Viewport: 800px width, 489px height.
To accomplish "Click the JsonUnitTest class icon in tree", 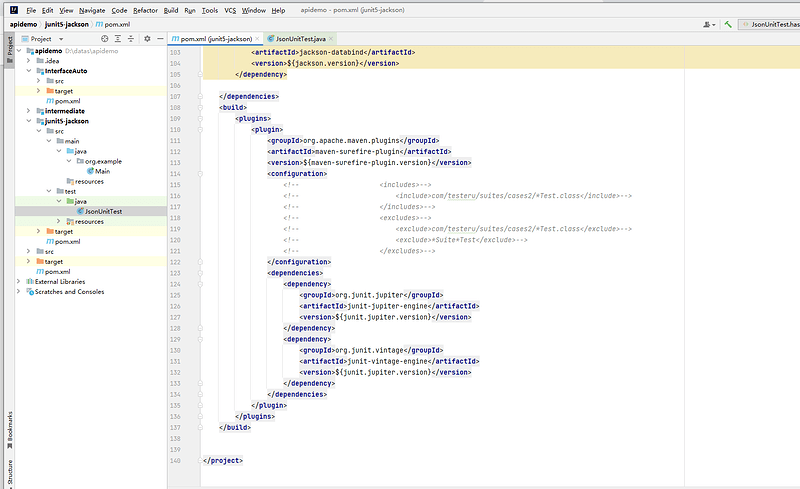I will coord(80,211).
